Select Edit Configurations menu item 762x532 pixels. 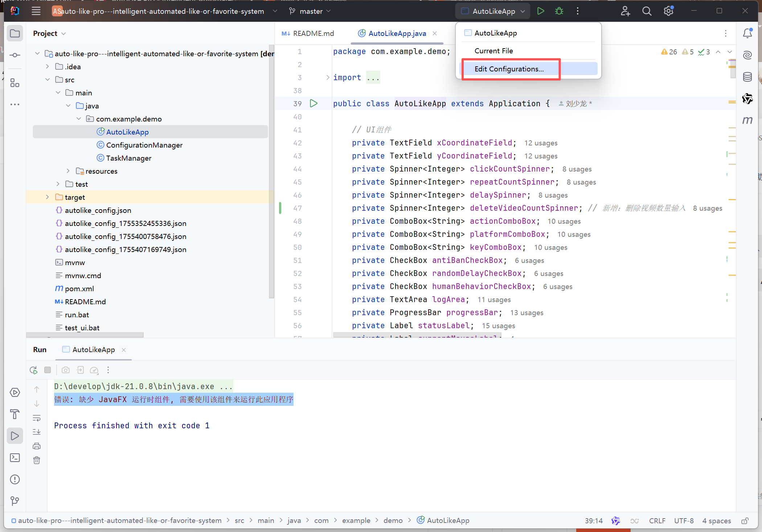[509, 69]
